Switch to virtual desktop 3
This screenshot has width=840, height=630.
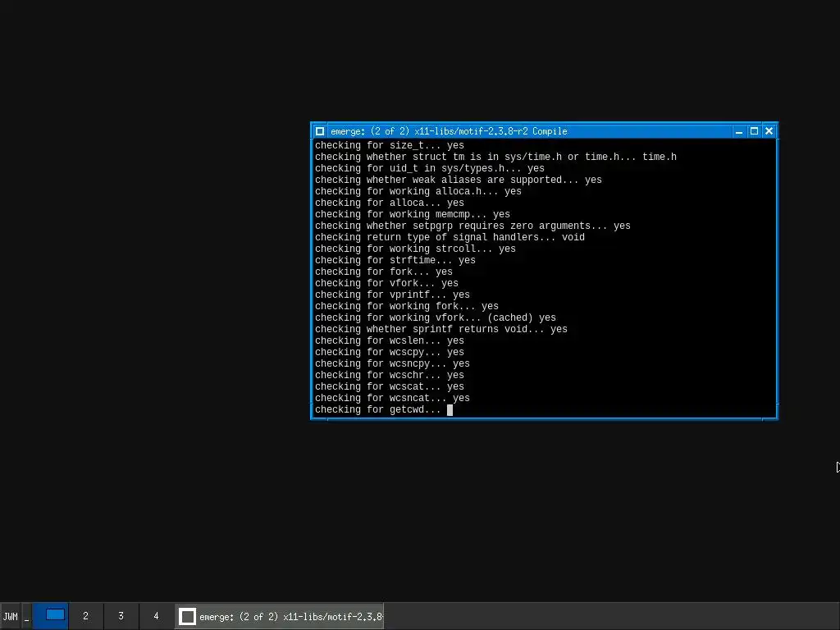point(121,616)
